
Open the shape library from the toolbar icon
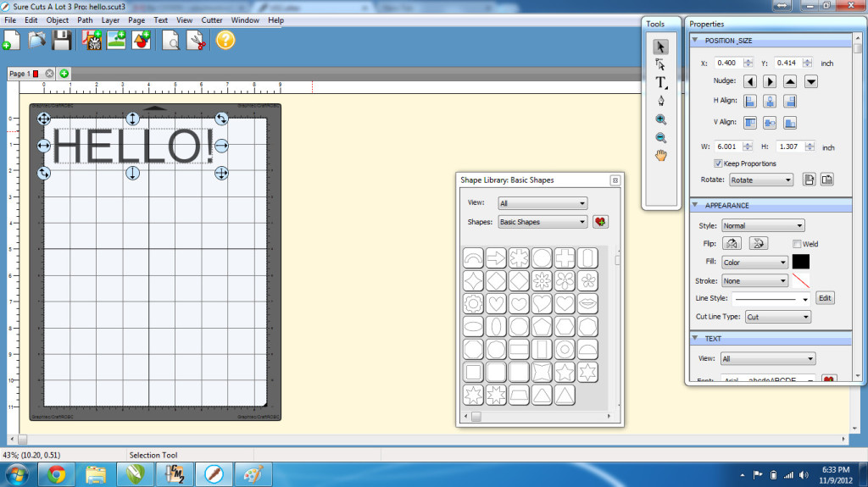tap(142, 41)
